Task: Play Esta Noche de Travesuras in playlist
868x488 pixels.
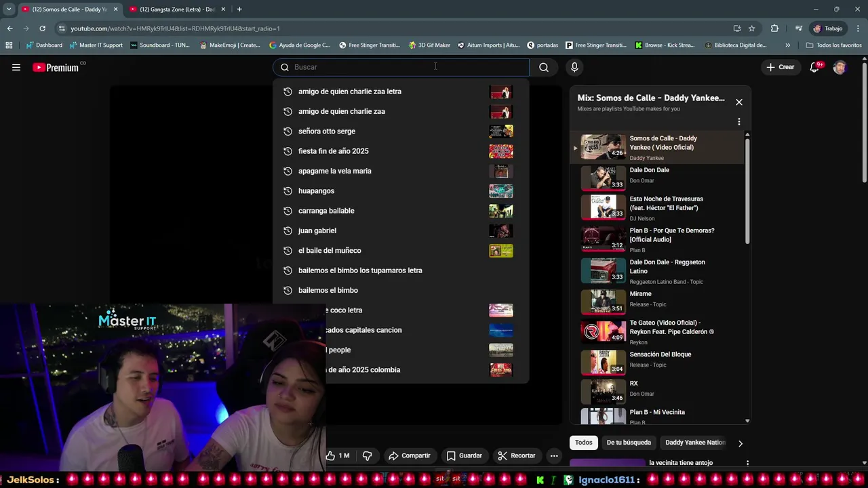Action: (658, 208)
